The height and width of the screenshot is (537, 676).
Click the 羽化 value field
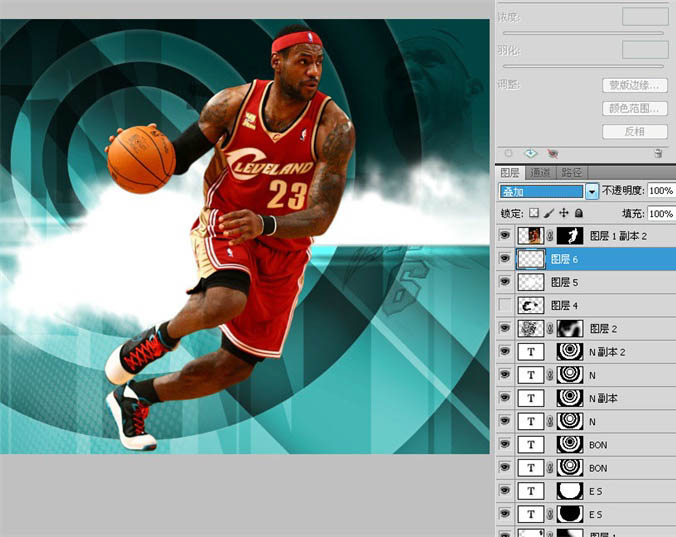tap(645, 50)
